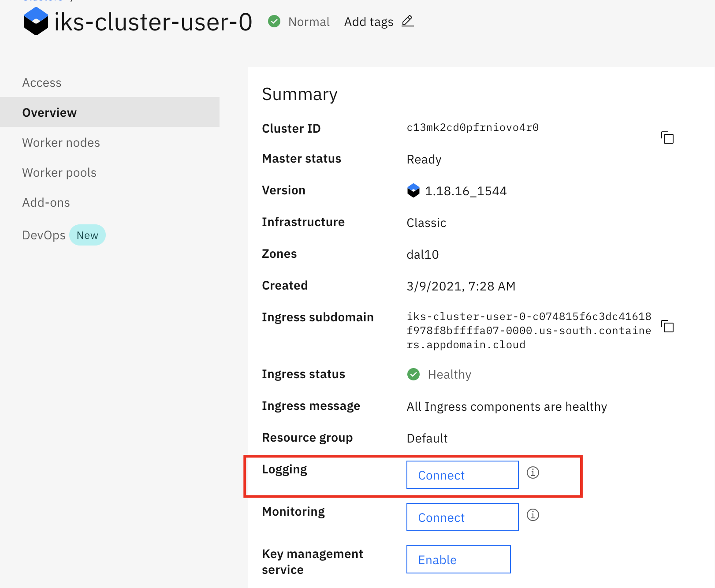
Task: Click the Created date 3/9/2021, 7:28 AM
Action: 461,287
